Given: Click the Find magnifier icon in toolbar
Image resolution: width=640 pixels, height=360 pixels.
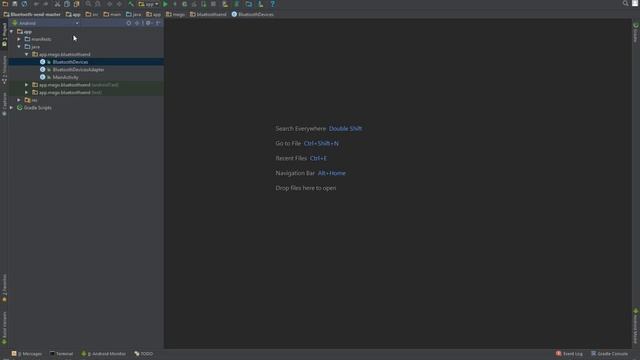Looking at the screenshot, I should point(88,4).
